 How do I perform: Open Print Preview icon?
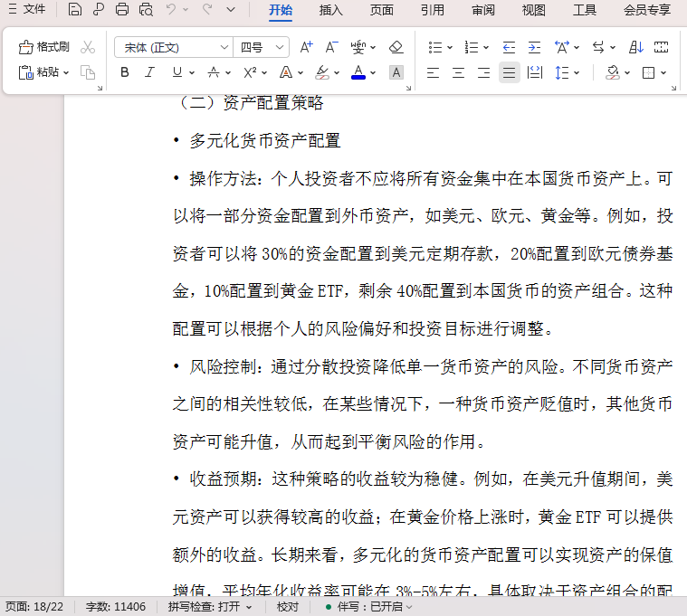pyautogui.click(x=146, y=9)
